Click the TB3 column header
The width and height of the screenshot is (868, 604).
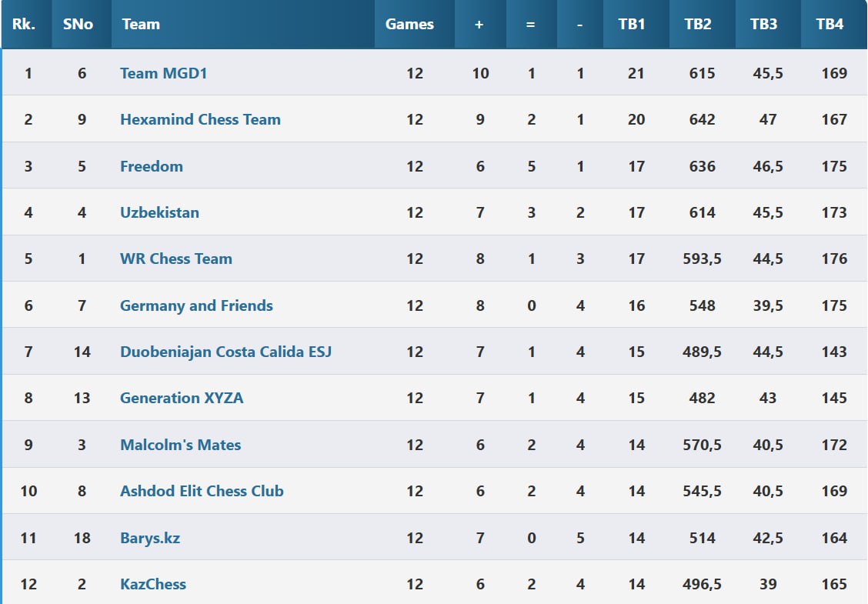[x=763, y=25]
